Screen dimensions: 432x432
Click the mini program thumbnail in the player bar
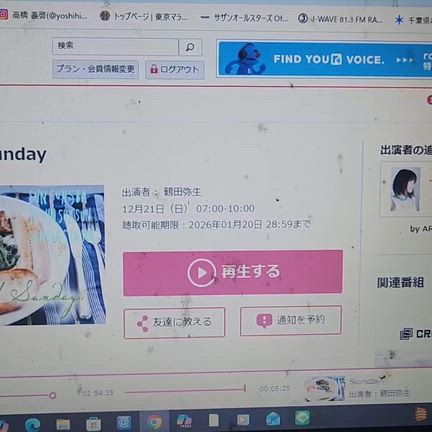(325, 388)
